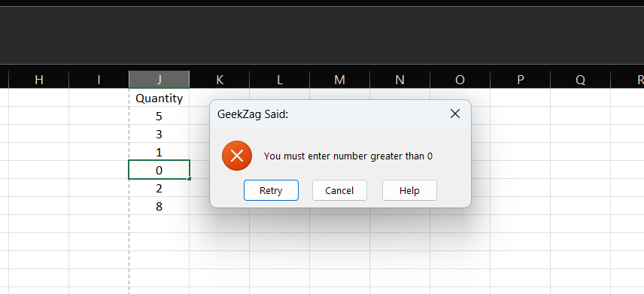Click the Cancel button

[339, 190]
